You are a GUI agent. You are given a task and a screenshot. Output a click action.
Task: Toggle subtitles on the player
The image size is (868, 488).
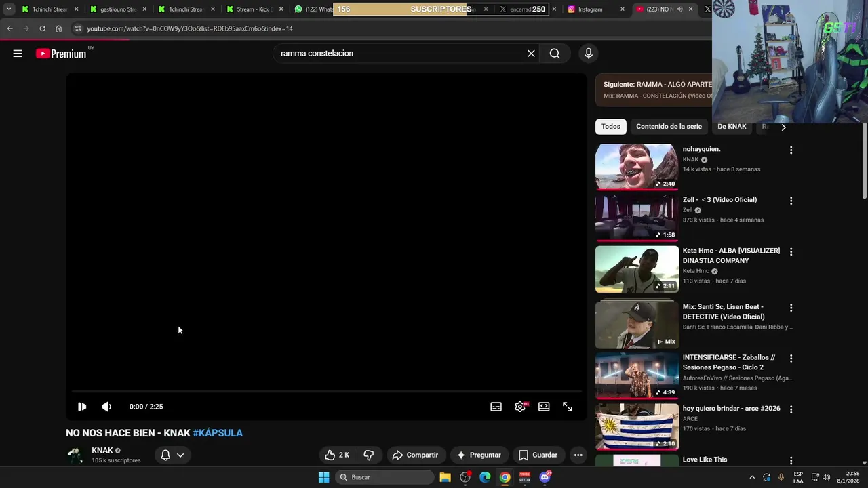point(496,407)
